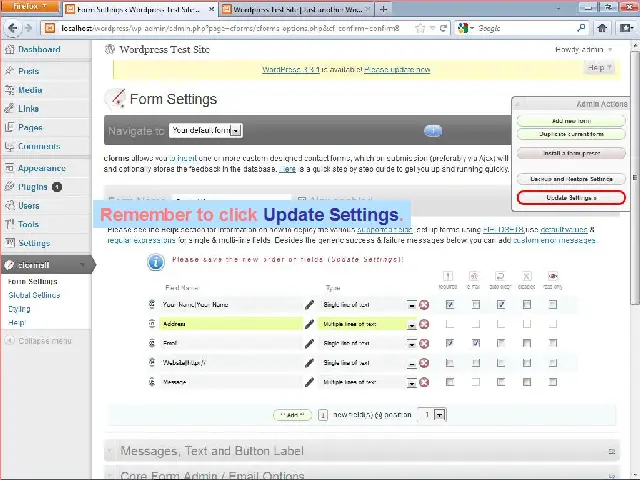
Task: Remove the Website field using the red X icon
Action: (x=424, y=363)
